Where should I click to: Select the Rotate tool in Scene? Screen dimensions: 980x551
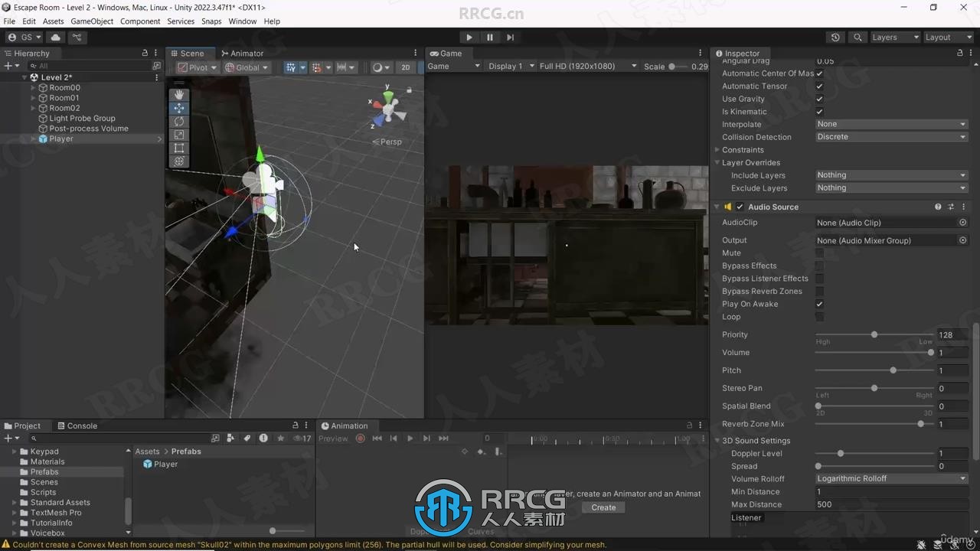(179, 121)
